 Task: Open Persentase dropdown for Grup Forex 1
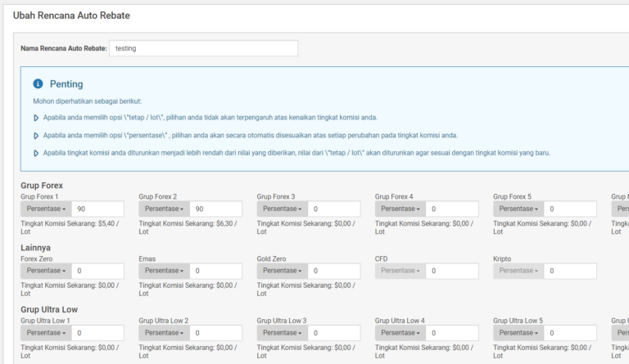pyautogui.click(x=46, y=209)
